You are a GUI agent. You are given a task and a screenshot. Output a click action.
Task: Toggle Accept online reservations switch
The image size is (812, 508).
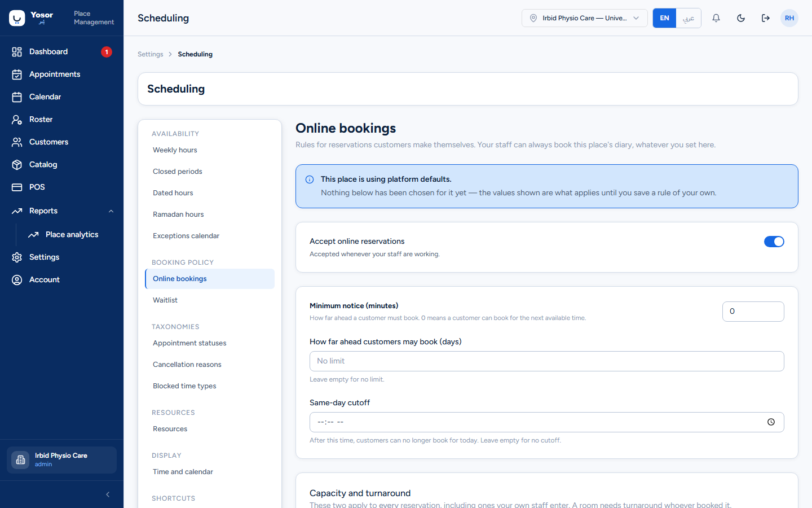(x=774, y=242)
